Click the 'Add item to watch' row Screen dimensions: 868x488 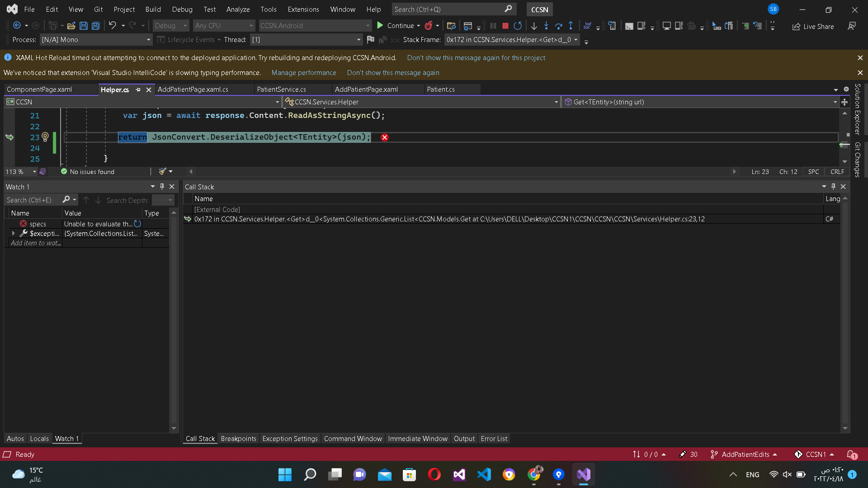(x=36, y=243)
